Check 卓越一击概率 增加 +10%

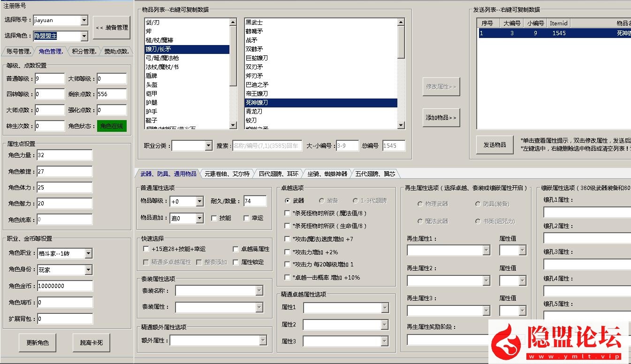click(x=288, y=278)
